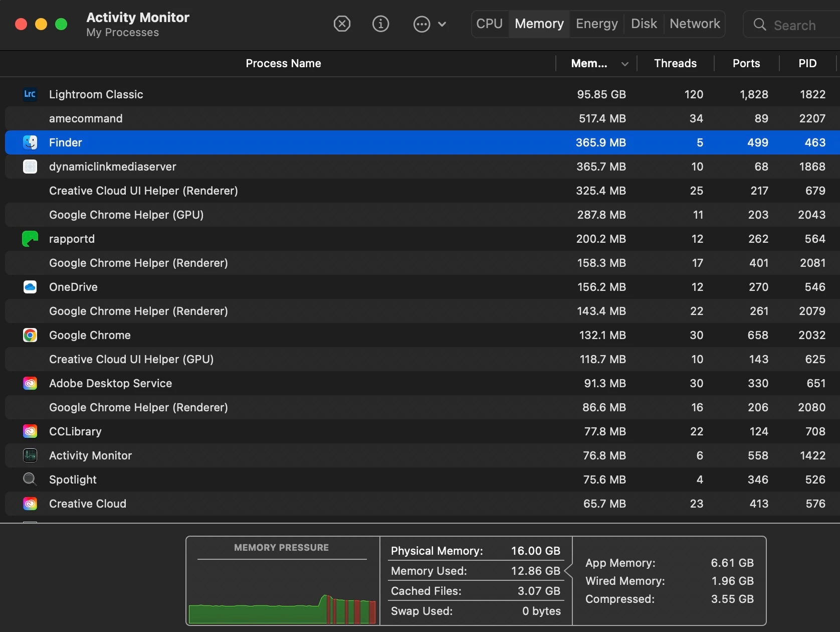Select the Chrome Renderer row with PID 2080
Screen dimensions: 840x632
pyautogui.click(x=423, y=407)
